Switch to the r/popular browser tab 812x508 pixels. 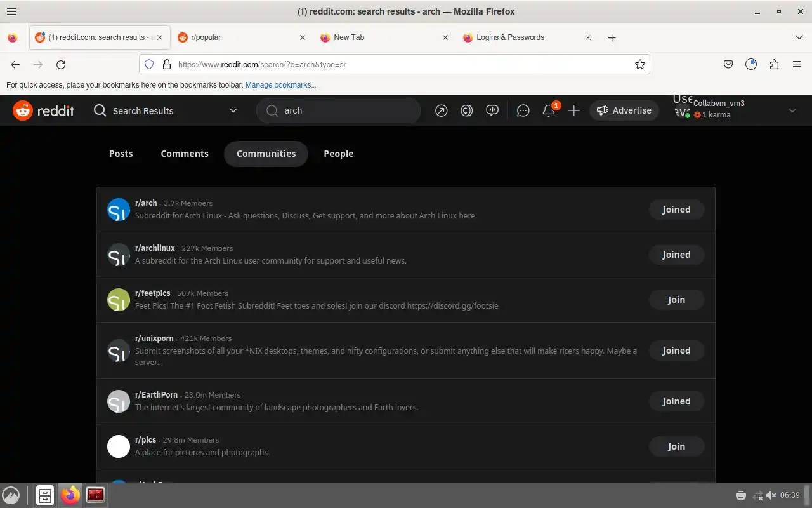pyautogui.click(x=241, y=37)
